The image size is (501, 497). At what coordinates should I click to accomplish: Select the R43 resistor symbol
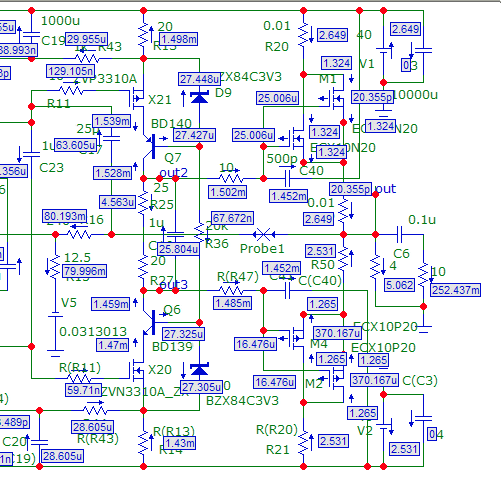[87, 59]
